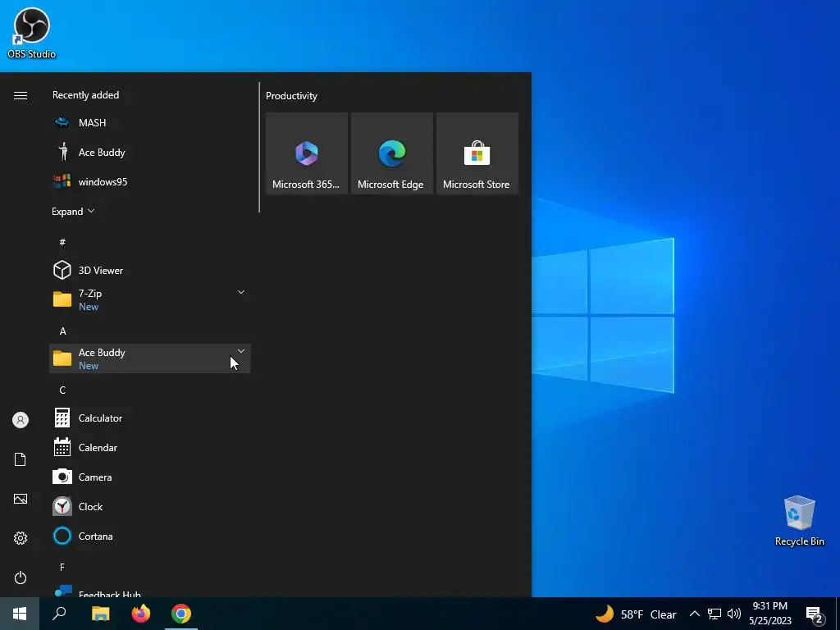Expand the Start menu hamburger navigation
Image resolution: width=840 pixels, height=630 pixels.
pos(21,95)
